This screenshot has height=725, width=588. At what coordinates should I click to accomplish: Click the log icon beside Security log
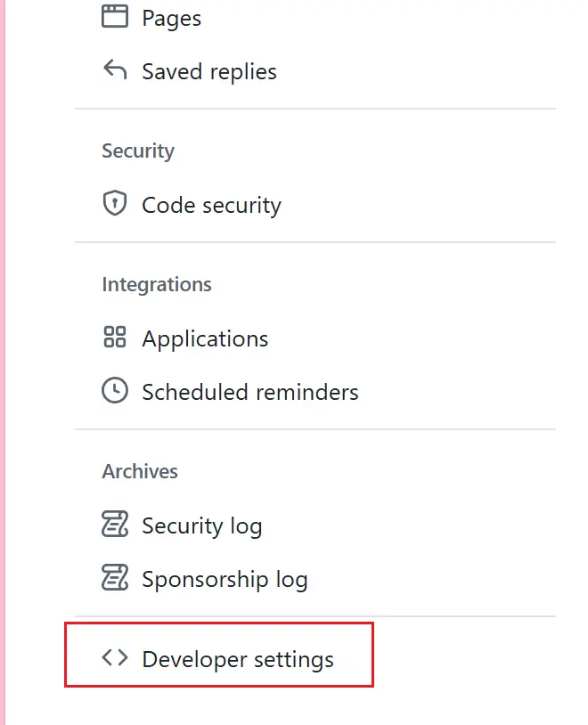pyautogui.click(x=115, y=525)
